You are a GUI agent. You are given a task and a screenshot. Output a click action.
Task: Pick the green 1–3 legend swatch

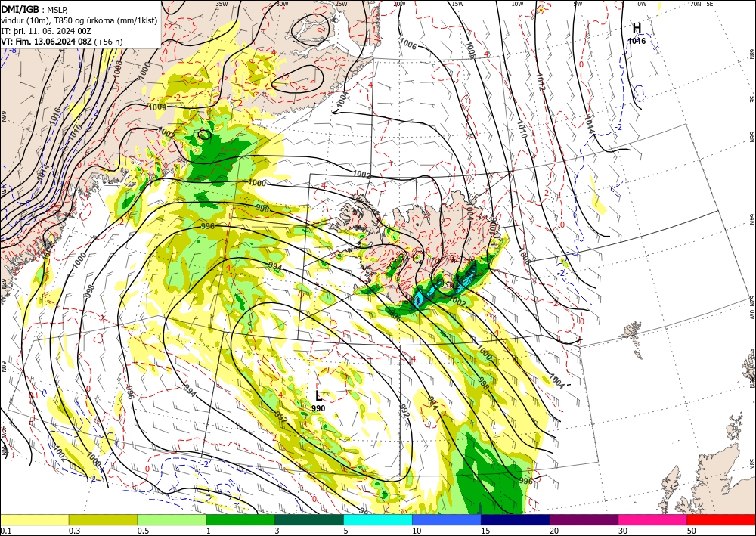(x=240, y=519)
